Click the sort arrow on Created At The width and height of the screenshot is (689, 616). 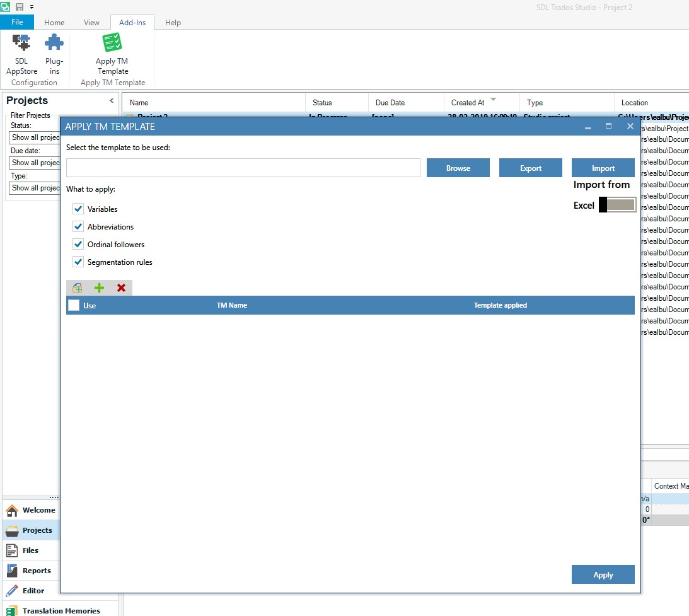[x=493, y=100]
